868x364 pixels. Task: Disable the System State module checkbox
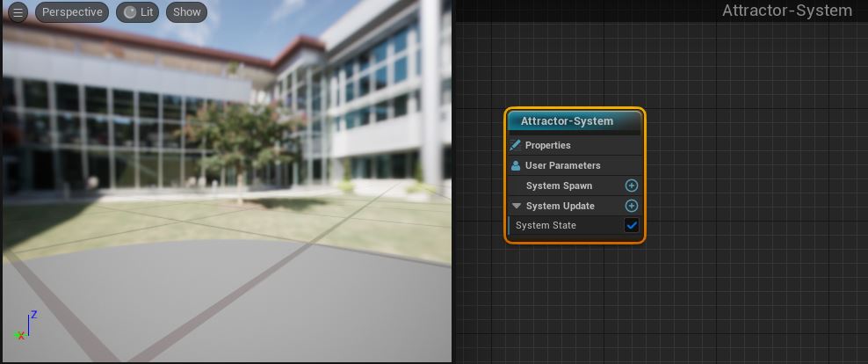pyautogui.click(x=631, y=226)
